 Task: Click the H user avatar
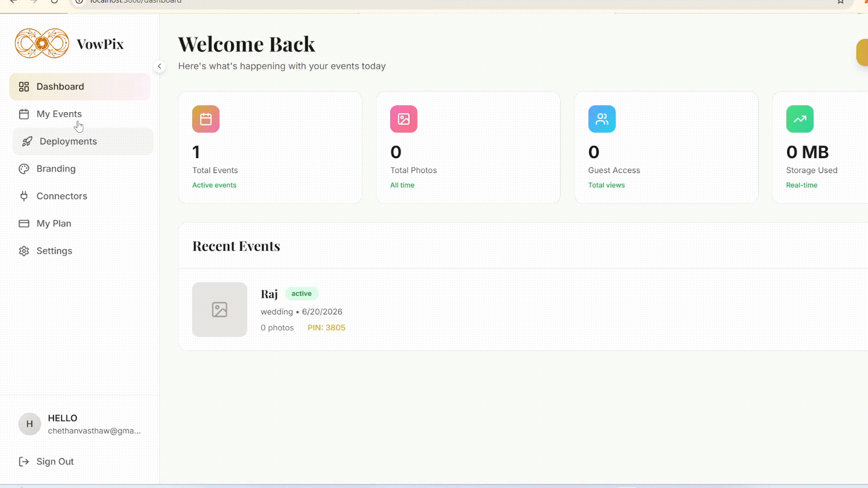(29, 424)
